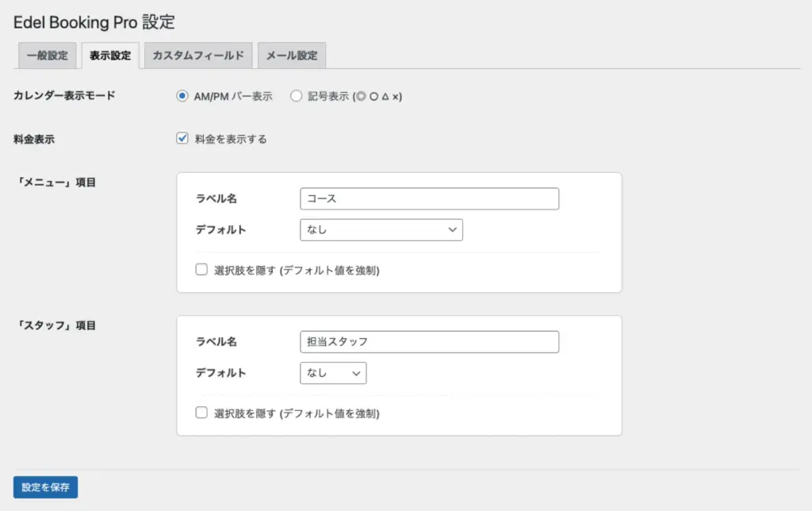Click the chevron arrow on メニュー default select
Viewport: 812px width, 511px height.
point(453,230)
